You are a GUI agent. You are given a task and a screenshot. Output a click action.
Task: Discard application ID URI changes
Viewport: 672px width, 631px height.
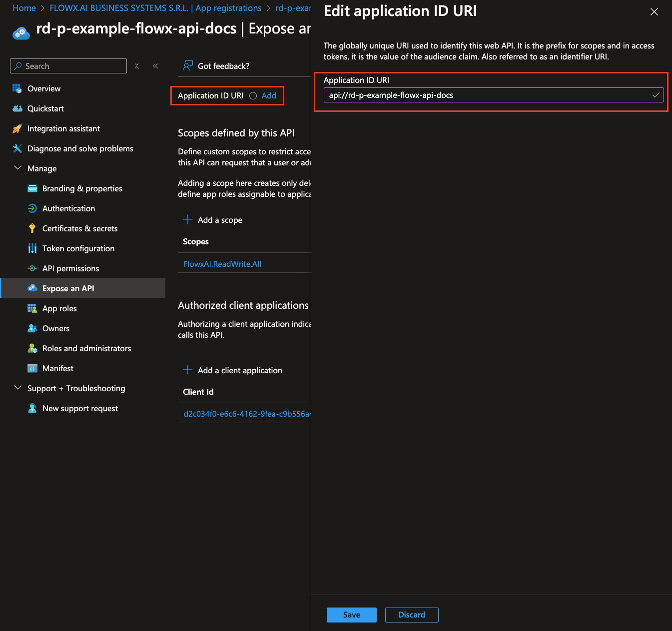click(412, 615)
